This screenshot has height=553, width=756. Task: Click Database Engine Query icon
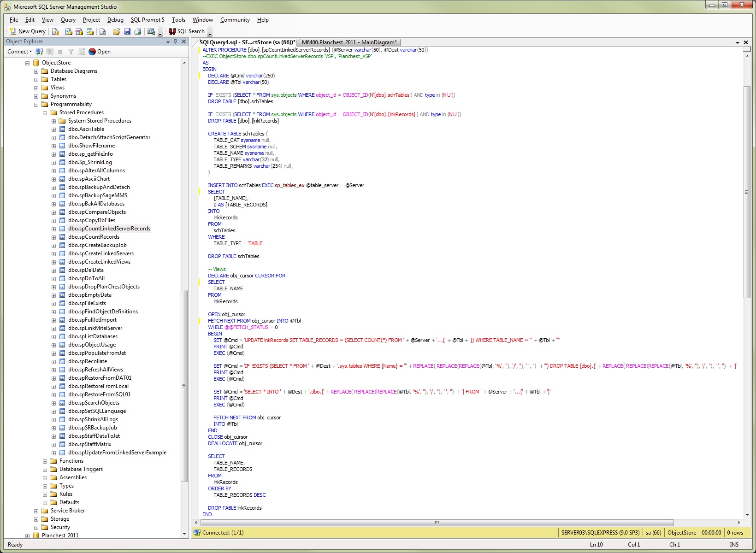55,31
